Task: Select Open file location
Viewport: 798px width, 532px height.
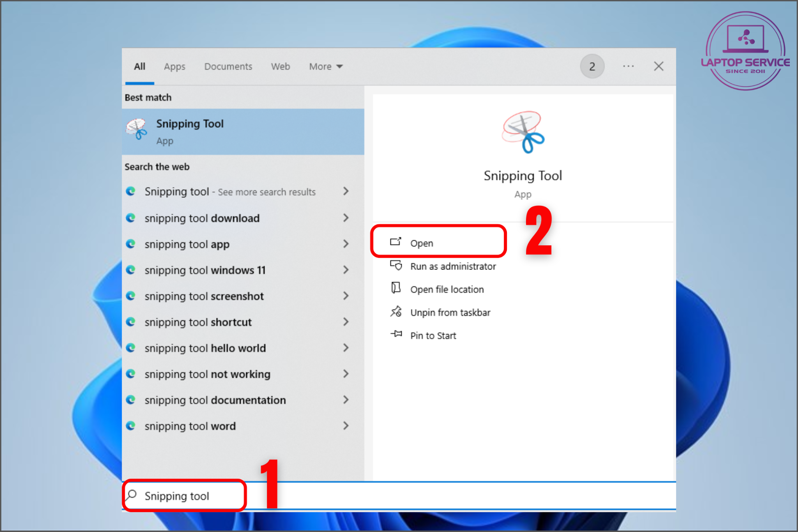Action: [447, 289]
